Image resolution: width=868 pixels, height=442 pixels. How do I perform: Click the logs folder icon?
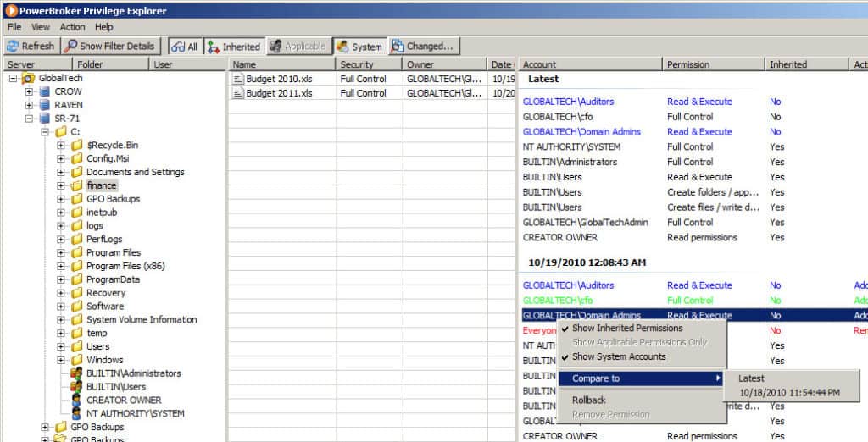pyautogui.click(x=77, y=226)
